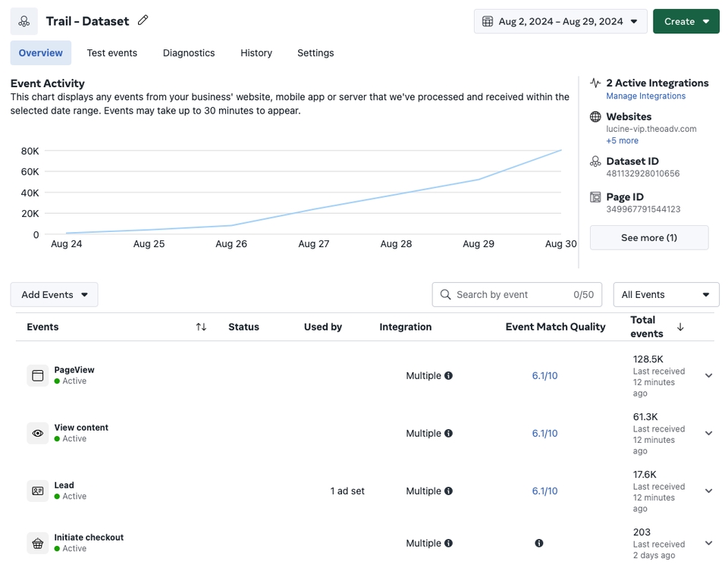Open the date range picker dropdown
The image size is (728, 574).
click(x=560, y=21)
